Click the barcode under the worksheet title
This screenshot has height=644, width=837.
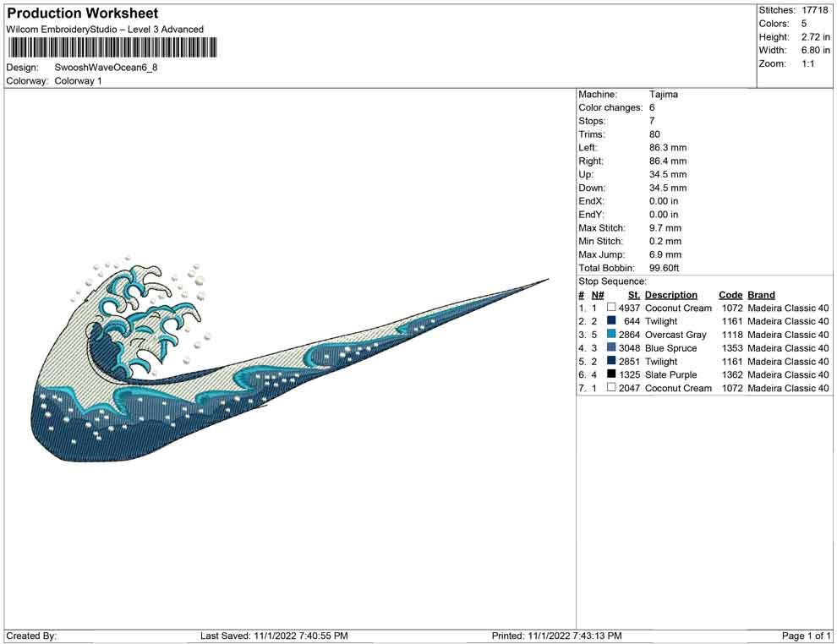pyautogui.click(x=111, y=46)
